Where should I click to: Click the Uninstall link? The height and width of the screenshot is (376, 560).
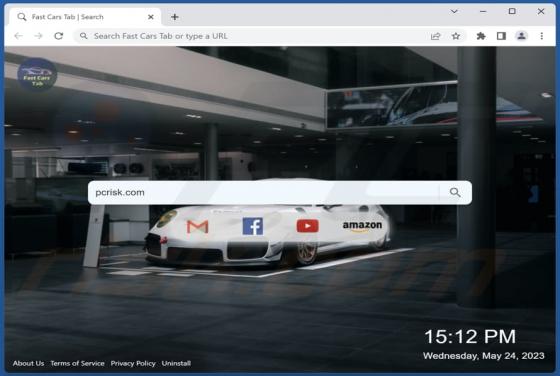[176, 363]
